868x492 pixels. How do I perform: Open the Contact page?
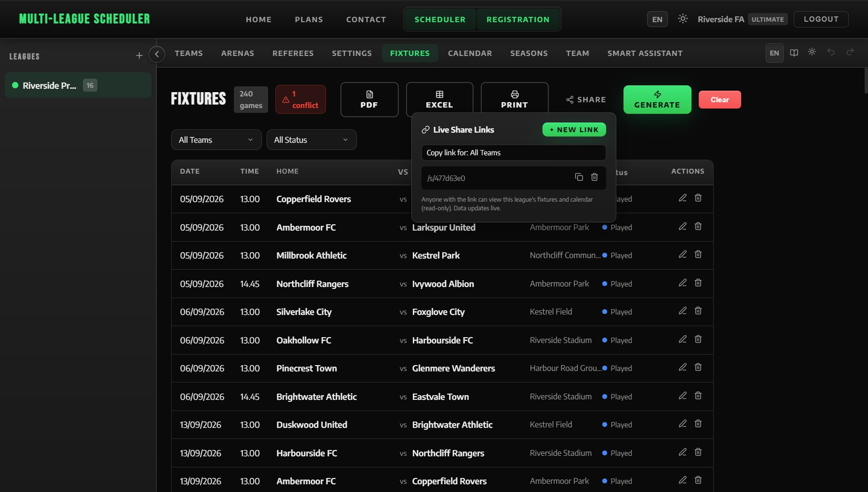(366, 19)
